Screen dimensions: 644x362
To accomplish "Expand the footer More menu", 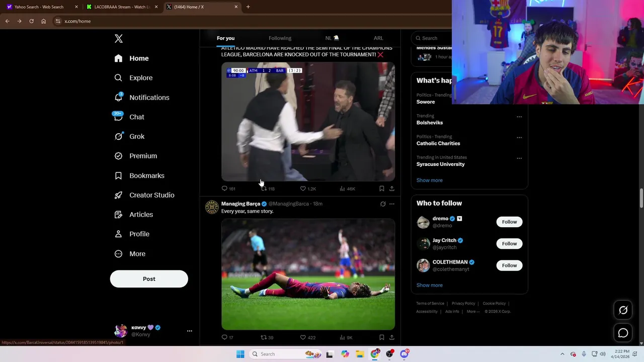I will [x=473, y=312].
